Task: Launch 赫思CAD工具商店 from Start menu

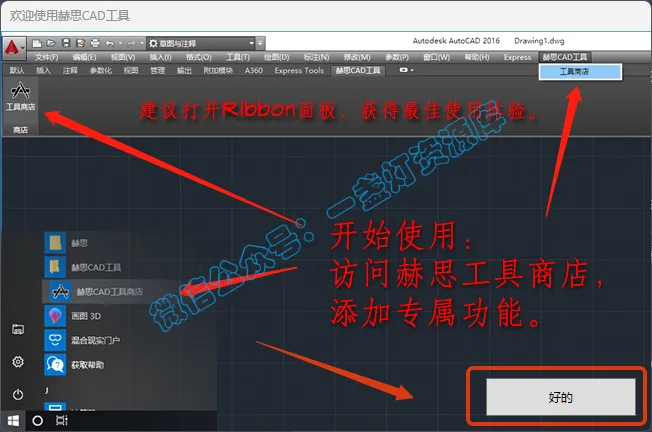Action: click(96, 291)
